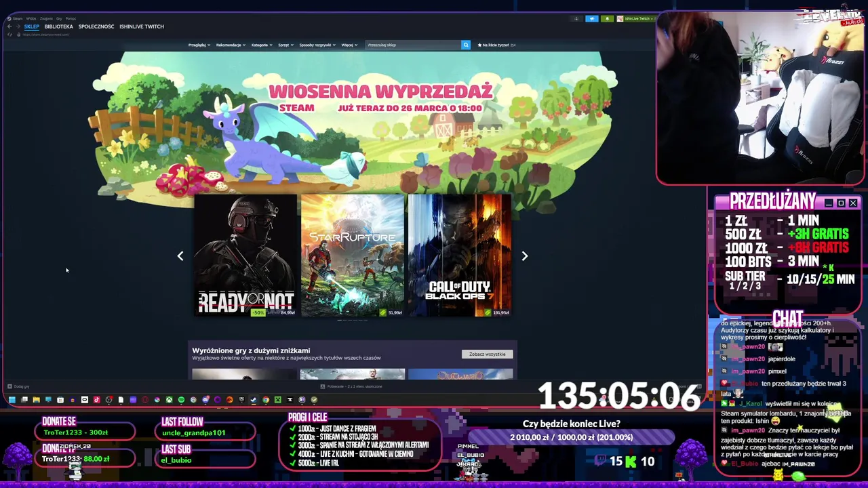Open the Microsoft Store taskbar icon
868x488 pixels.
[x=60, y=400]
